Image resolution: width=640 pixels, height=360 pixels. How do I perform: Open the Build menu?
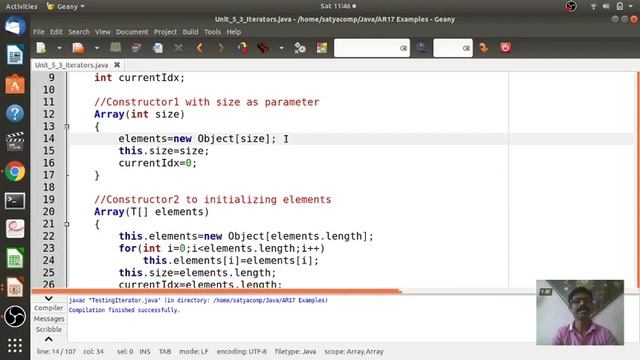pos(190,32)
